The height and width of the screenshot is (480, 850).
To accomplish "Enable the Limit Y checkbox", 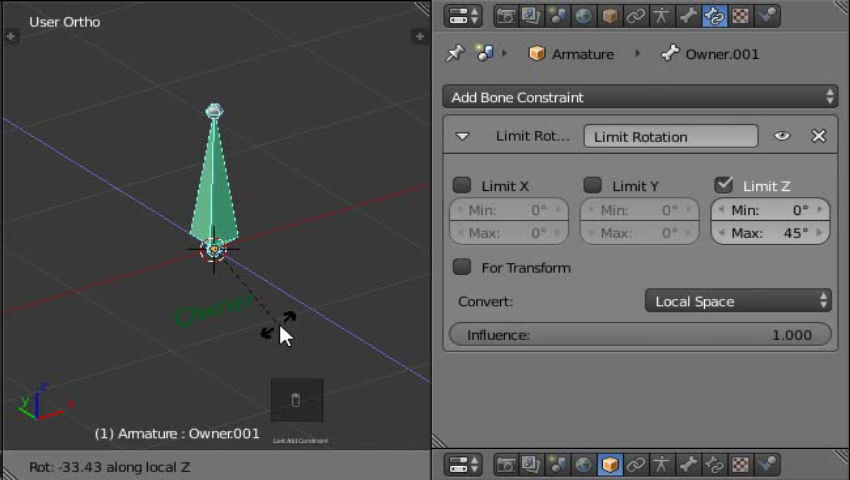I will pos(593,185).
